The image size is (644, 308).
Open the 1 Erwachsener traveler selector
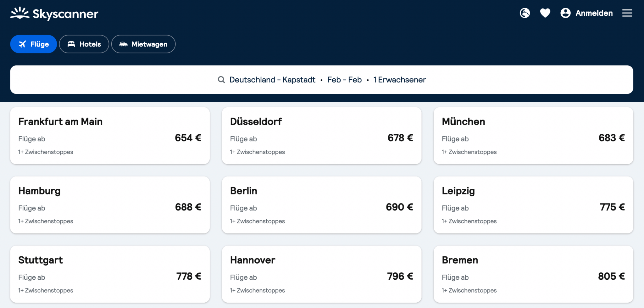(399, 80)
